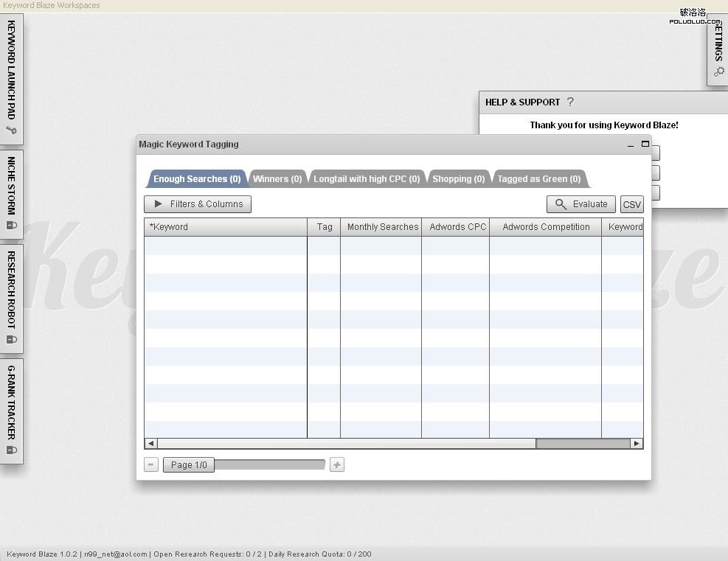Click the rocket icon on Keyword Launch Pad
Viewport: 728px width, 561px height.
point(11,130)
